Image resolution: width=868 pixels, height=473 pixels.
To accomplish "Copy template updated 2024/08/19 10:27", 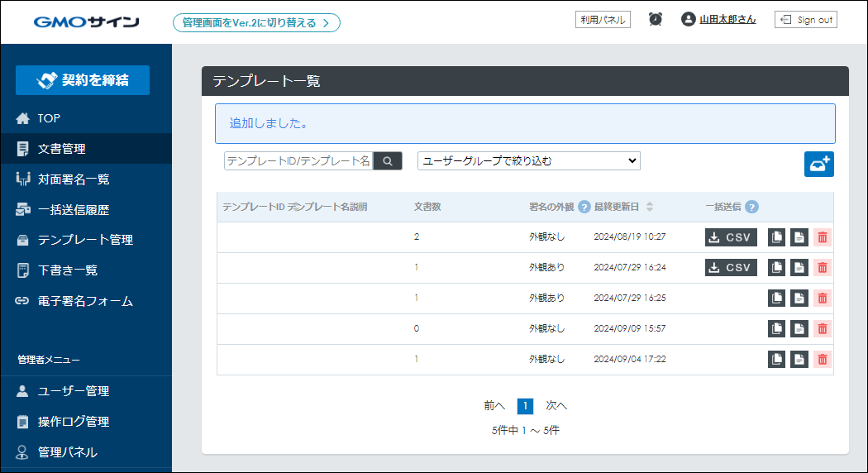I will pos(777,237).
